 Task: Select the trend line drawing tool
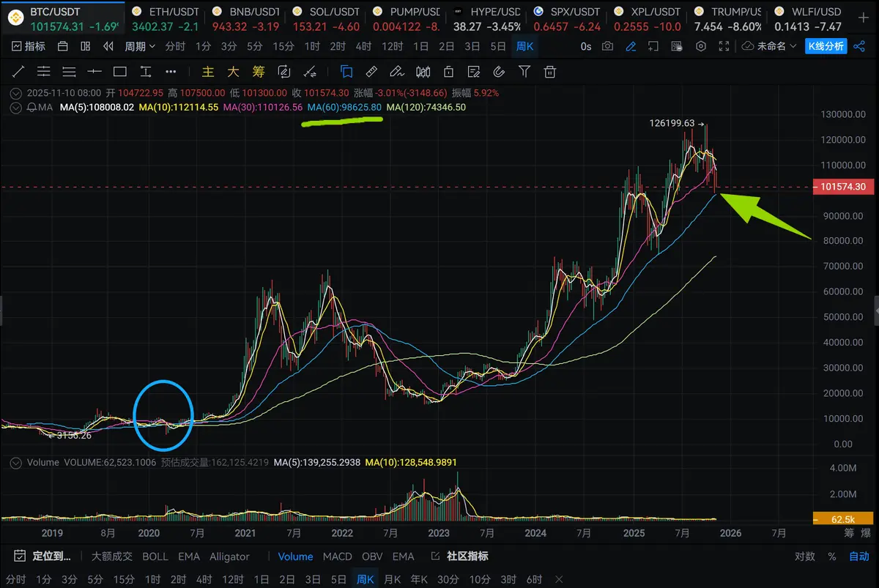click(18, 72)
